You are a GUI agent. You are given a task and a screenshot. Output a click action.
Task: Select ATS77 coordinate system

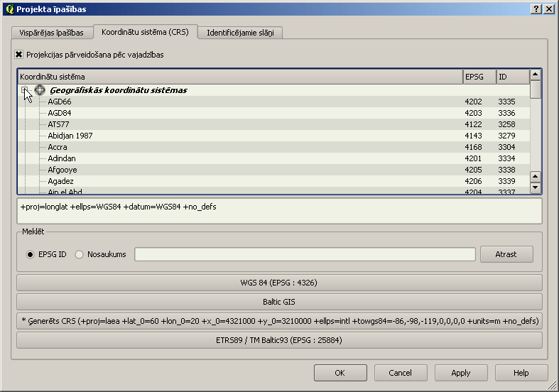point(58,124)
